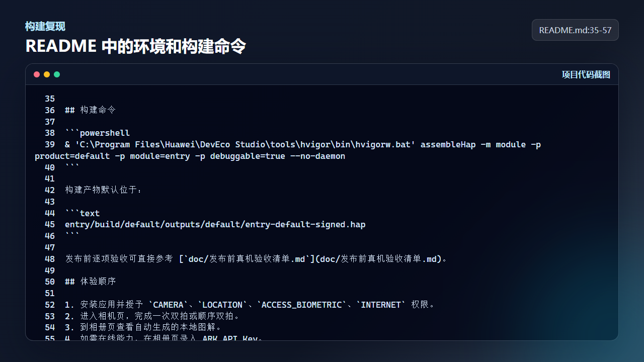Click the red dot in code window header
Screen dimensions: 644x362
point(37,74)
